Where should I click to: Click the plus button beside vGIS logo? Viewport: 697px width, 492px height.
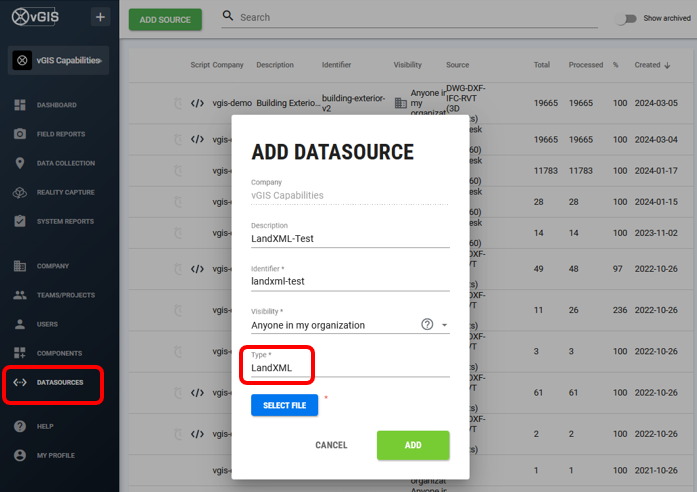100,17
